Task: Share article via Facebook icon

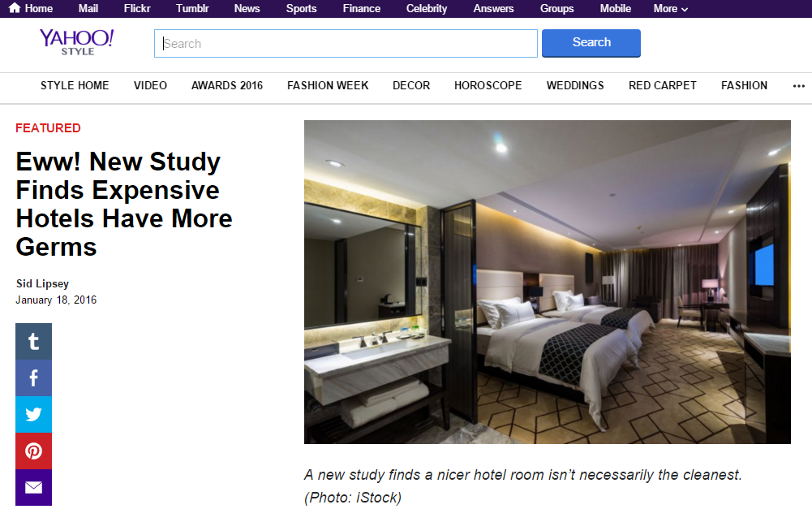Action: click(x=33, y=377)
